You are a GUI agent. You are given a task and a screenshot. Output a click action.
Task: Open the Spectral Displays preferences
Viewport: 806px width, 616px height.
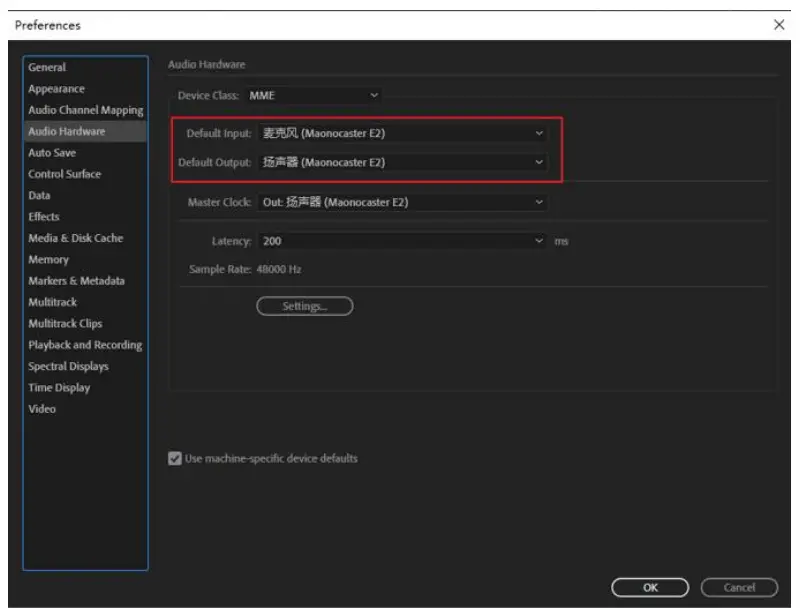coord(68,366)
